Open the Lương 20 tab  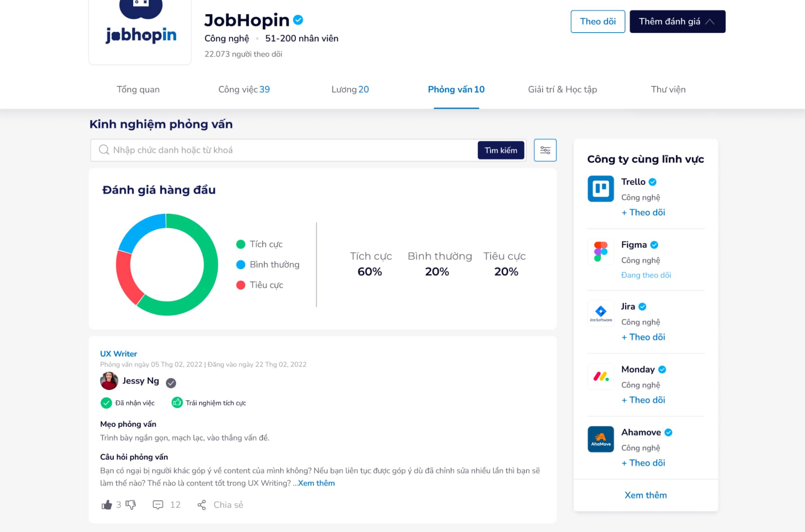(x=350, y=89)
